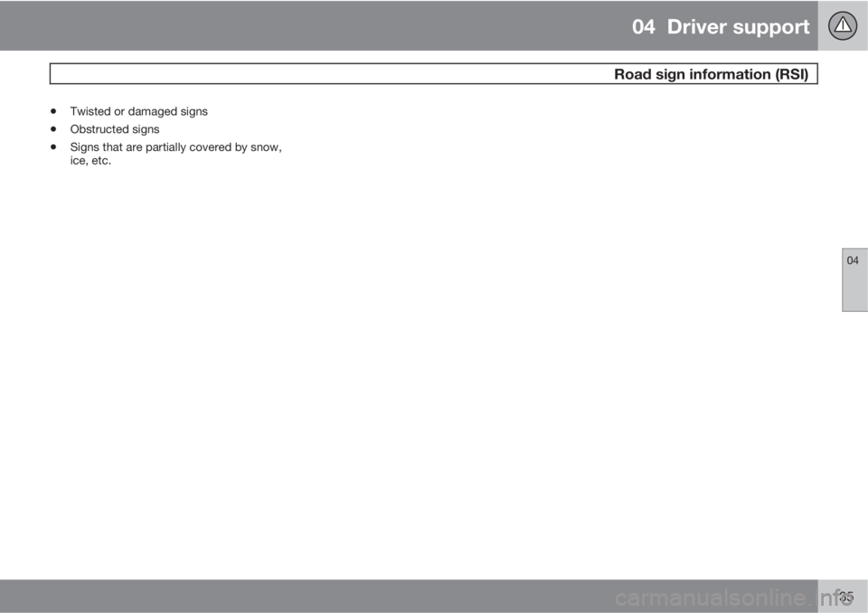Select 'Obstructed signs' bullet text
Image resolution: width=868 pixels, height=613 pixels.
coord(115,129)
